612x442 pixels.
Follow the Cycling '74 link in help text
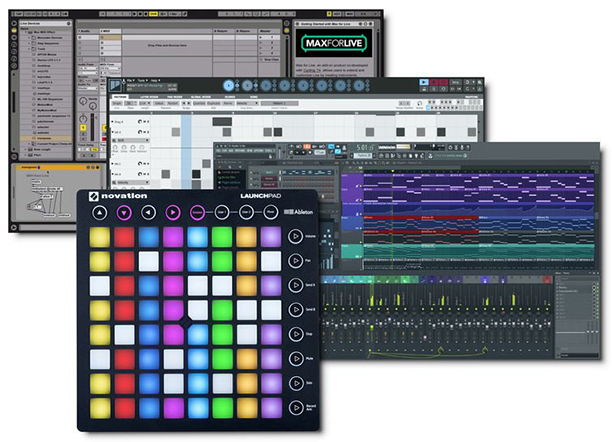click(312, 71)
